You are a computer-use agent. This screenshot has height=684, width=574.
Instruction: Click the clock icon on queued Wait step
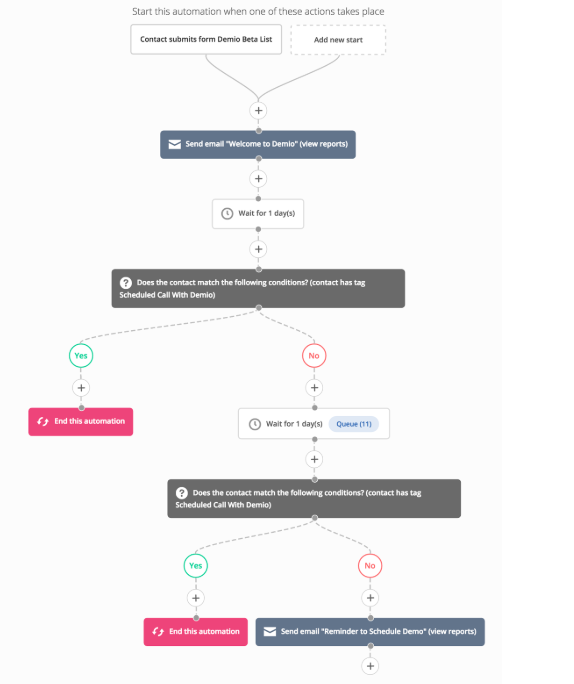coord(255,424)
